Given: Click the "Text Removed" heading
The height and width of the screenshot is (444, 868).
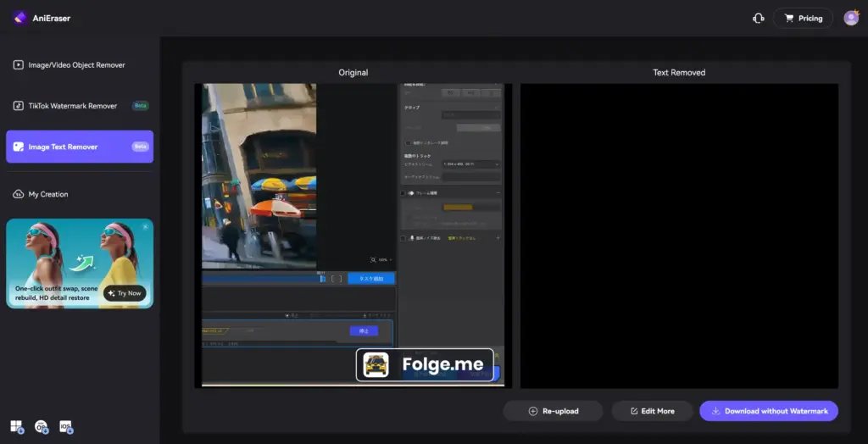Looking at the screenshot, I should 679,73.
